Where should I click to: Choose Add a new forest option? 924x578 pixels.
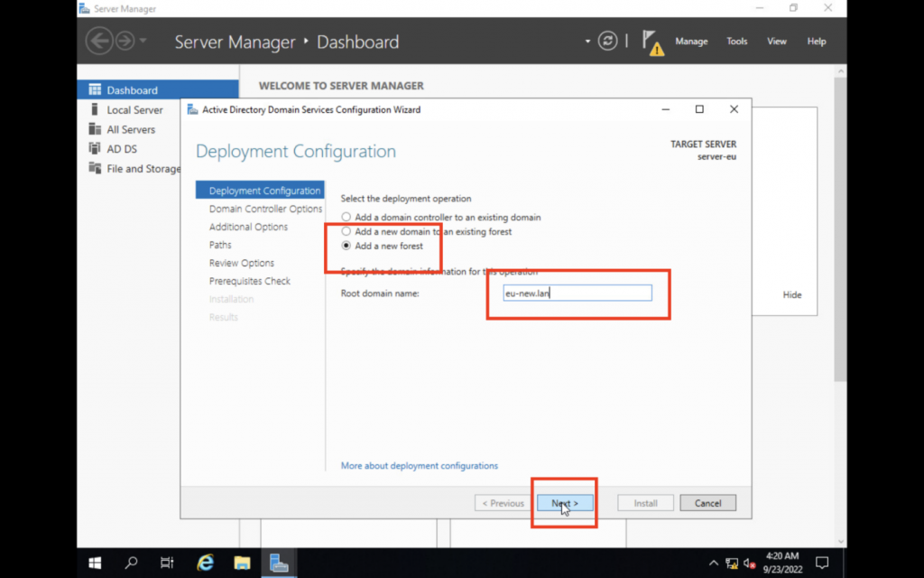[346, 246]
